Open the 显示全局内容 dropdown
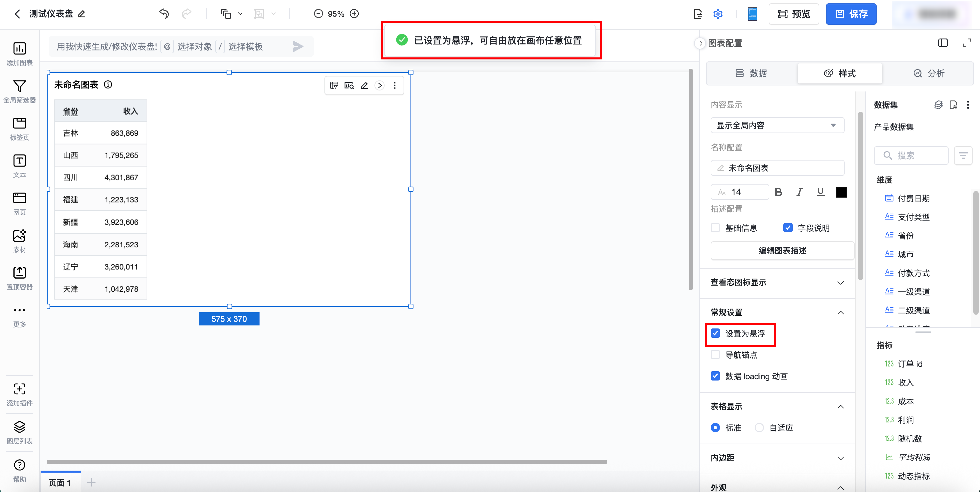 point(777,125)
